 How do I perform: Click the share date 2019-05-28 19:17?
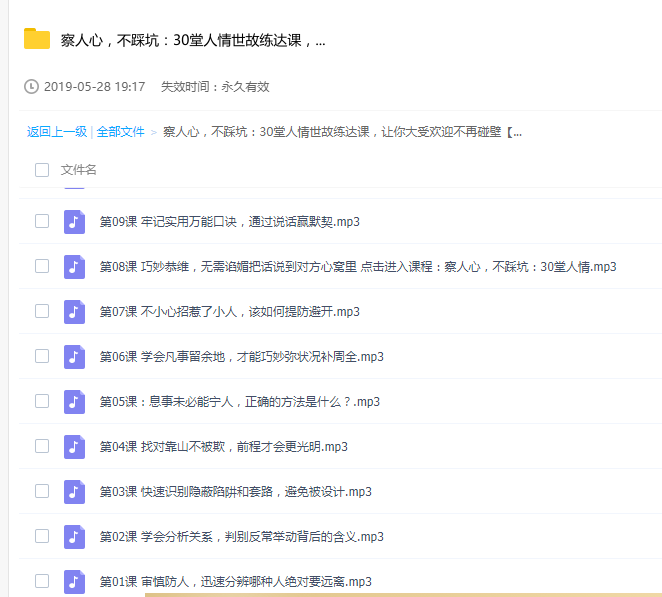tap(95, 87)
